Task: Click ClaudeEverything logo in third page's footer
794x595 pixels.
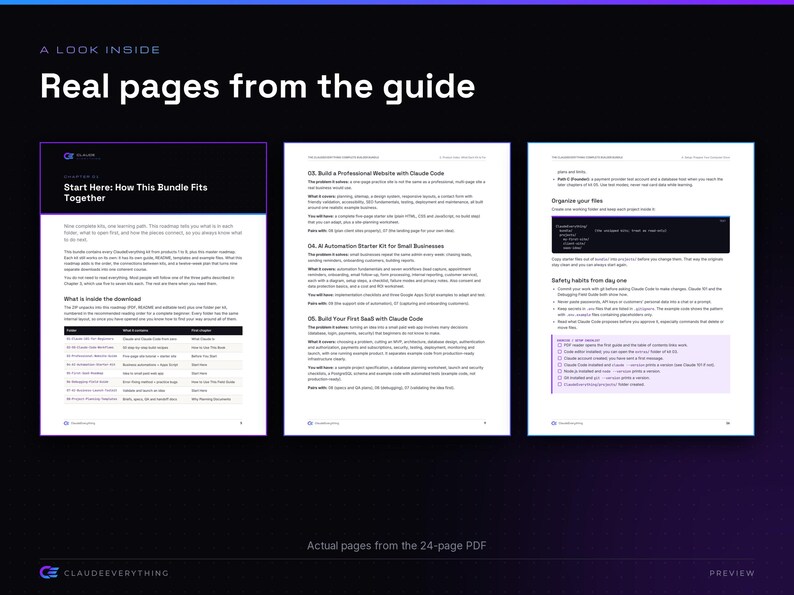Action: pos(554,423)
